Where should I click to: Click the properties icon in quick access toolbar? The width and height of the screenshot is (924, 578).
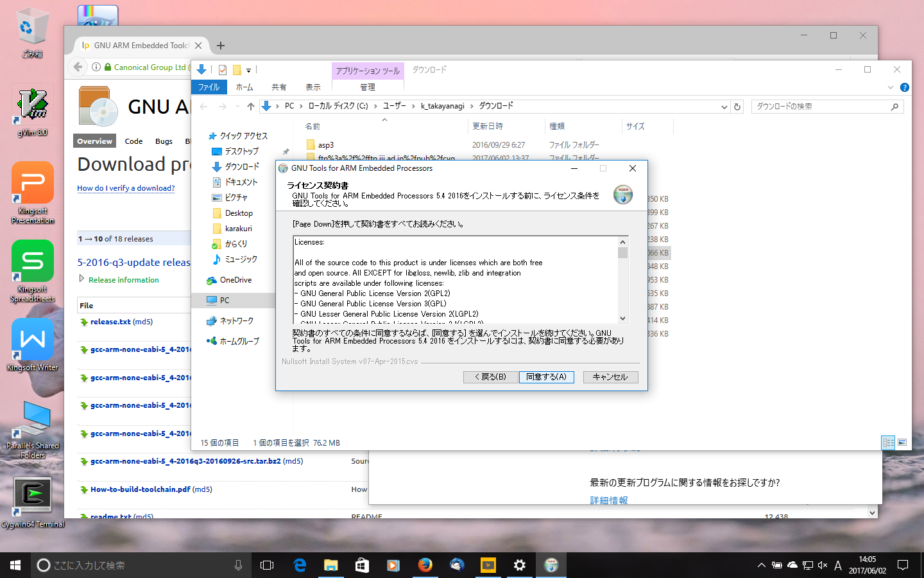[223, 70]
